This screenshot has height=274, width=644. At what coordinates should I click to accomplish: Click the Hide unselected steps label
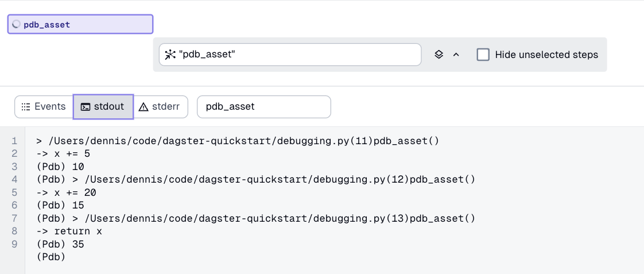[x=546, y=55]
